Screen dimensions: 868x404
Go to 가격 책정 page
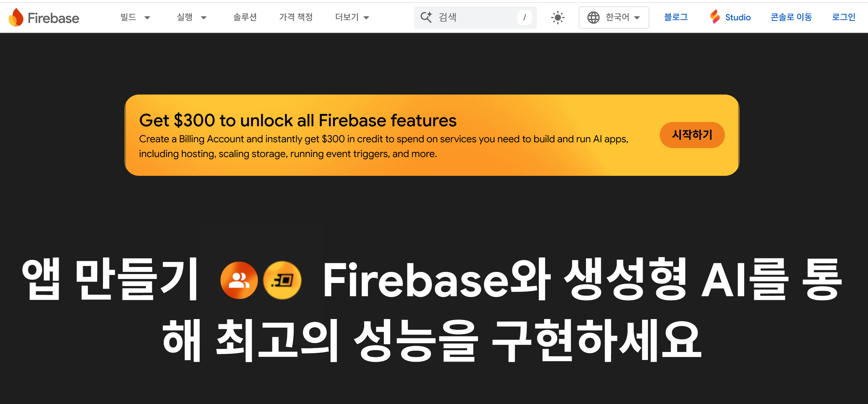coord(296,17)
